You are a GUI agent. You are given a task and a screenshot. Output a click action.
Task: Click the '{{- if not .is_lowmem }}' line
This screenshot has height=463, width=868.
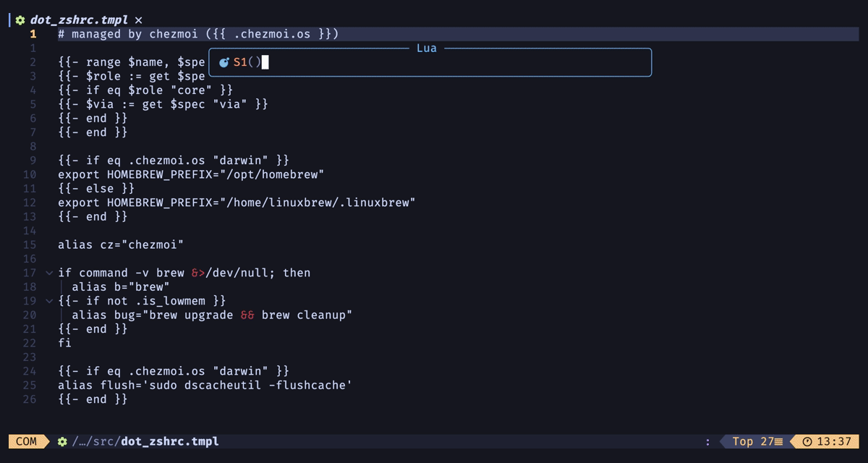click(x=142, y=301)
